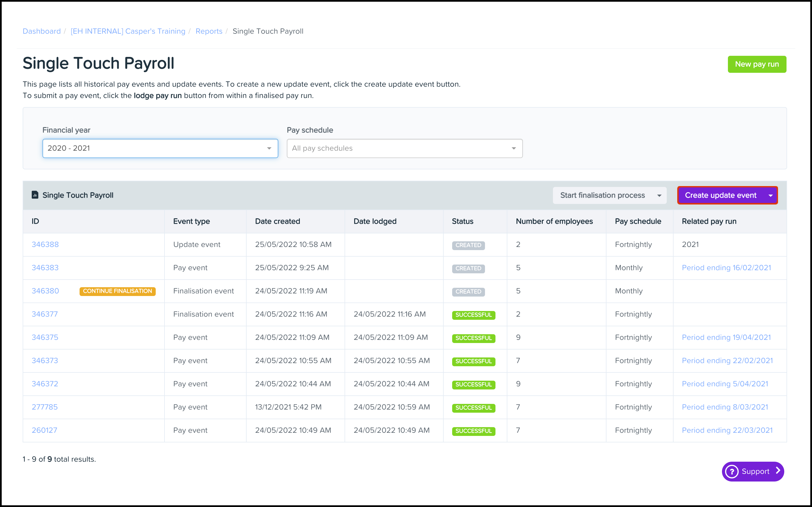
Task: Expand the Start finalisation process dropdown
Action: [609, 195]
